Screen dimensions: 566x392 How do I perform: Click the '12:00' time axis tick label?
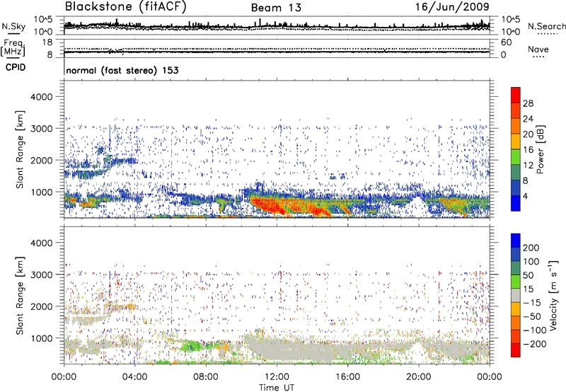pos(277,377)
